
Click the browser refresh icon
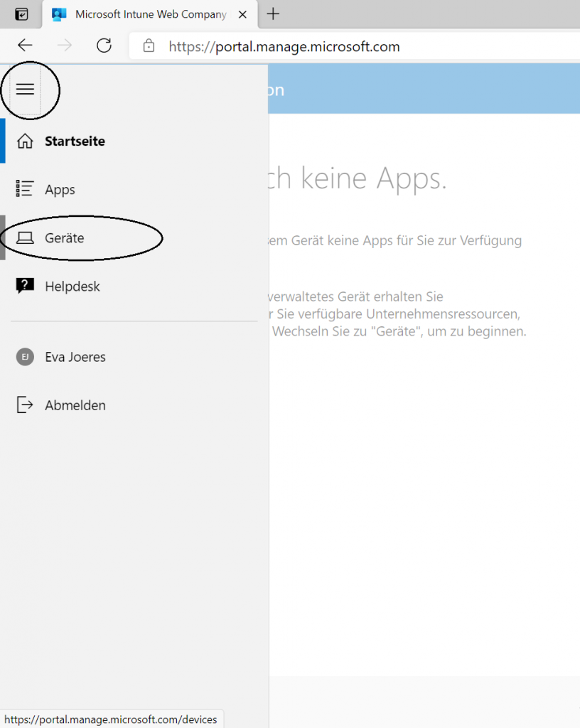104,46
